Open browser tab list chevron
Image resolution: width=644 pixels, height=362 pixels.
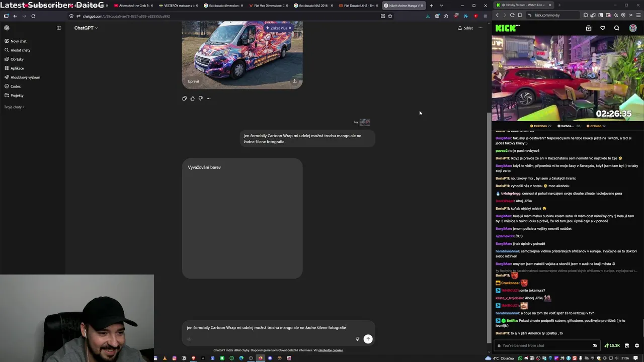441,6
